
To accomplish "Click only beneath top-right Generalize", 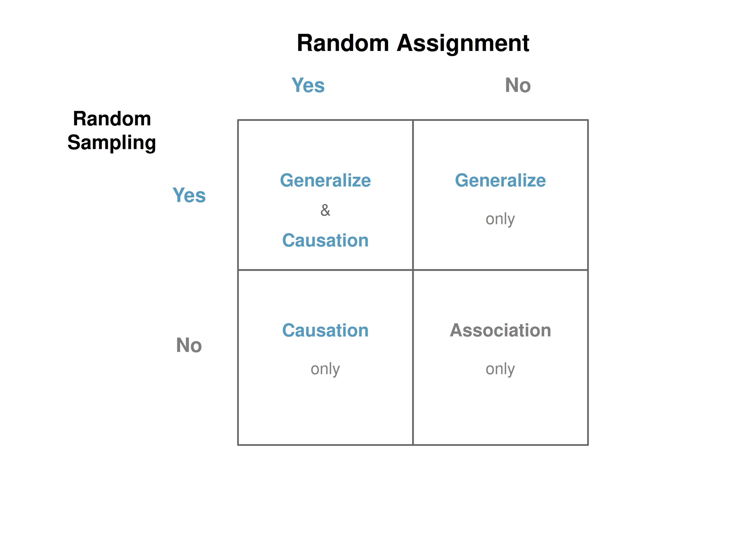I will tap(500, 219).
